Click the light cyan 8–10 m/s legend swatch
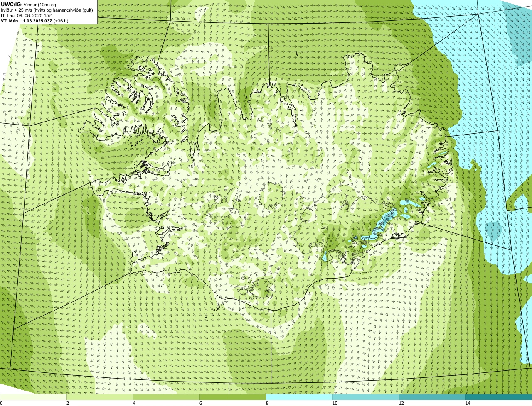Screen dimensions: 532x406 [299, 397]
